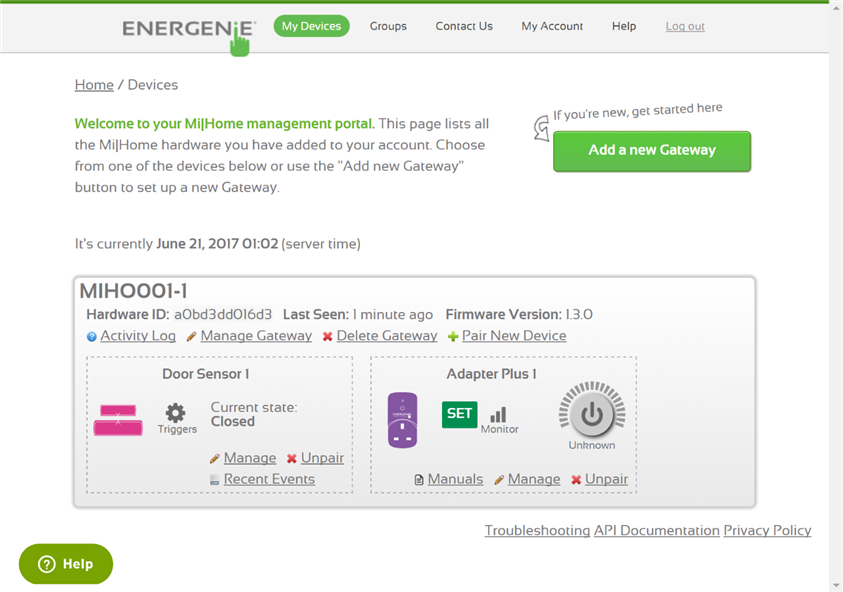Click the green SET button
Image resolution: width=843 pixels, height=592 pixels.
pyautogui.click(x=459, y=414)
